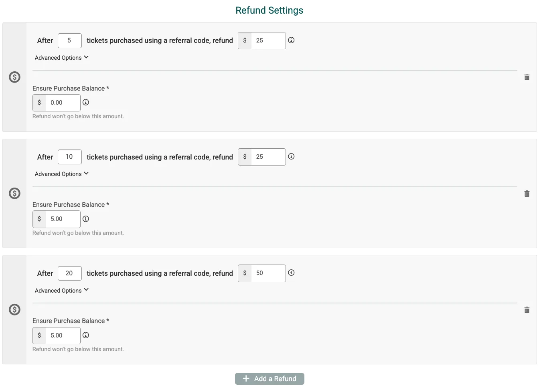Edit ticket count field showing 5
Screen dimensions: 541x392
click(70, 40)
